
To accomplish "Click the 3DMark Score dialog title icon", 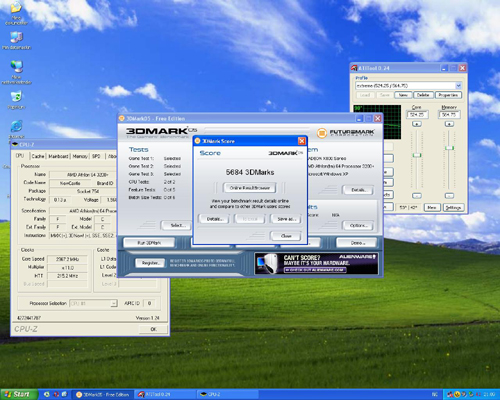I will click(x=197, y=141).
